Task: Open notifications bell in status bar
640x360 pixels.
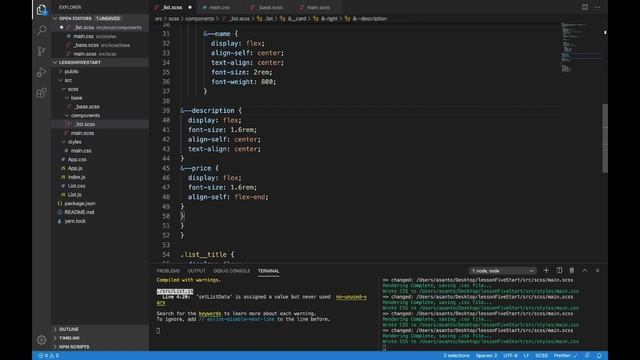Action: (x=599, y=356)
